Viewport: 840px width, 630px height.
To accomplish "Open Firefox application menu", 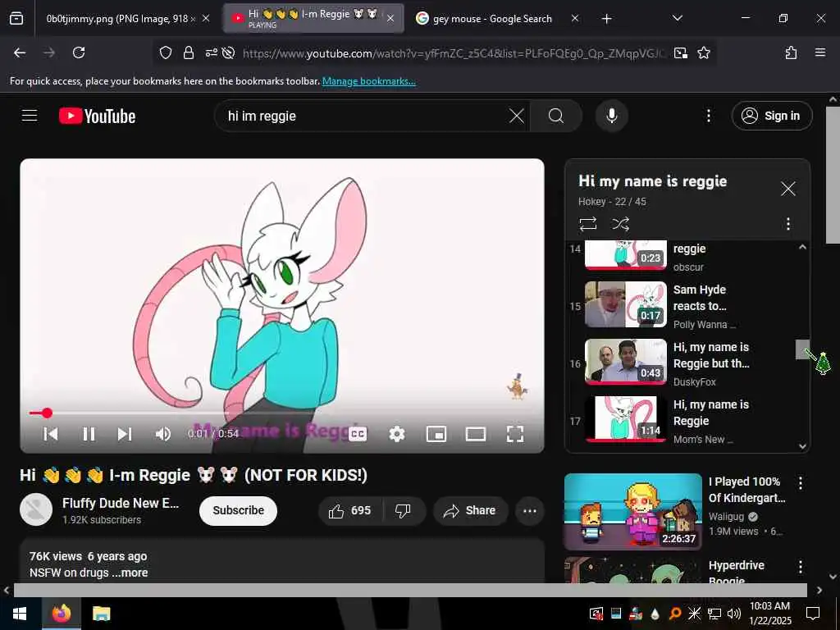I will coord(819,52).
